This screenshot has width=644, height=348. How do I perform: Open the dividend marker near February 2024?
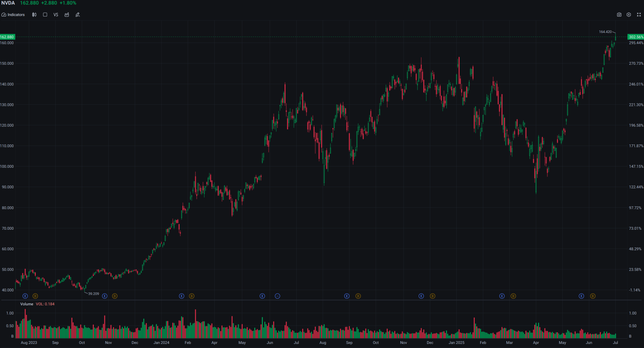(x=192, y=296)
